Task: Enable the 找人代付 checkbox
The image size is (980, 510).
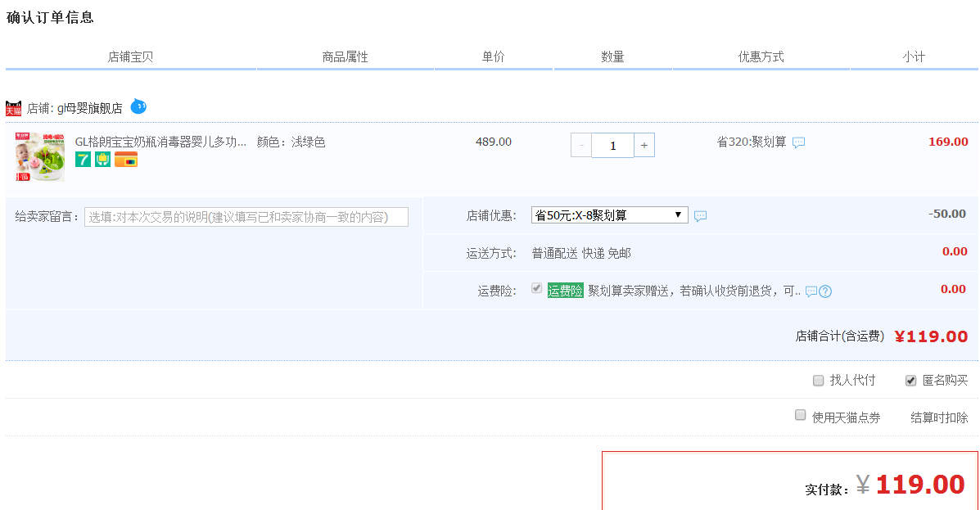Action: pos(818,380)
